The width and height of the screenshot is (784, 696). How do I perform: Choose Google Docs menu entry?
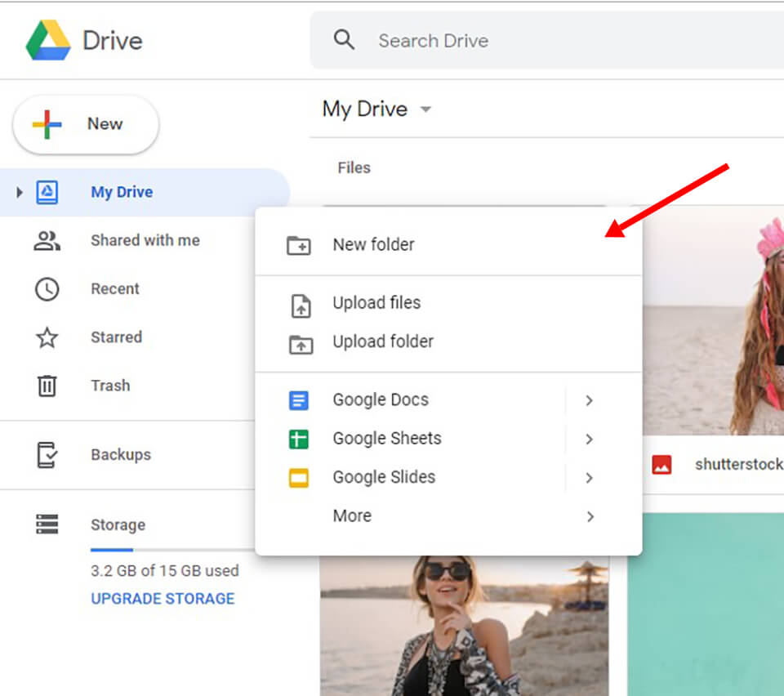tap(448, 400)
